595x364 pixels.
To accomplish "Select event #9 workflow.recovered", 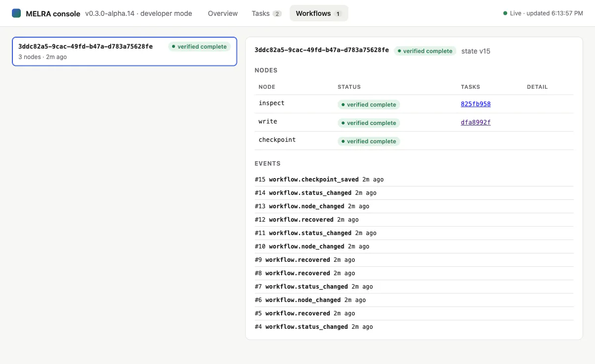I will click(414, 260).
